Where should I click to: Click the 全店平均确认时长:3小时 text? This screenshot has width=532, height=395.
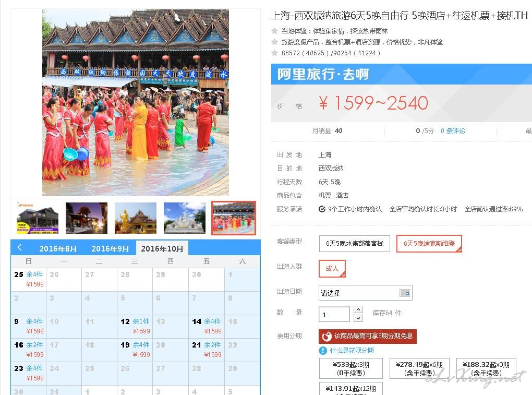coord(423,209)
